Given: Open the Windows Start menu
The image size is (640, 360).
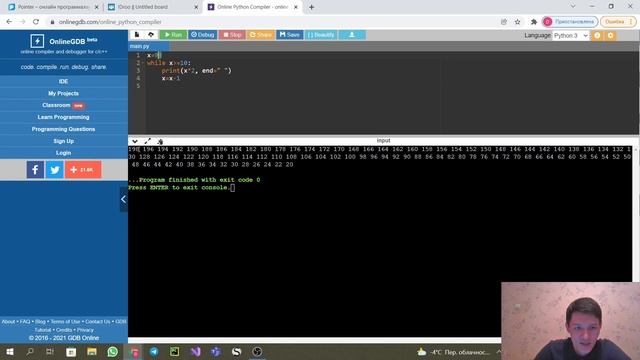Looking at the screenshot, I should (9, 351).
